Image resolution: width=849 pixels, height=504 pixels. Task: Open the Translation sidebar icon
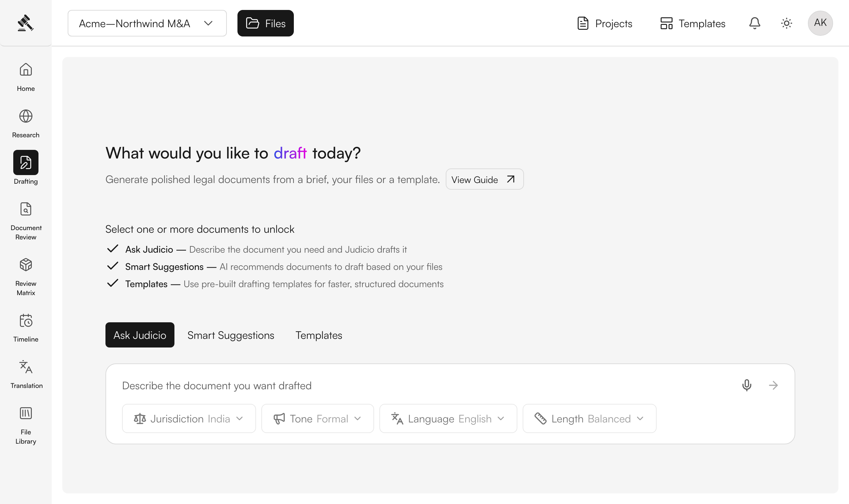click(26, 367)
